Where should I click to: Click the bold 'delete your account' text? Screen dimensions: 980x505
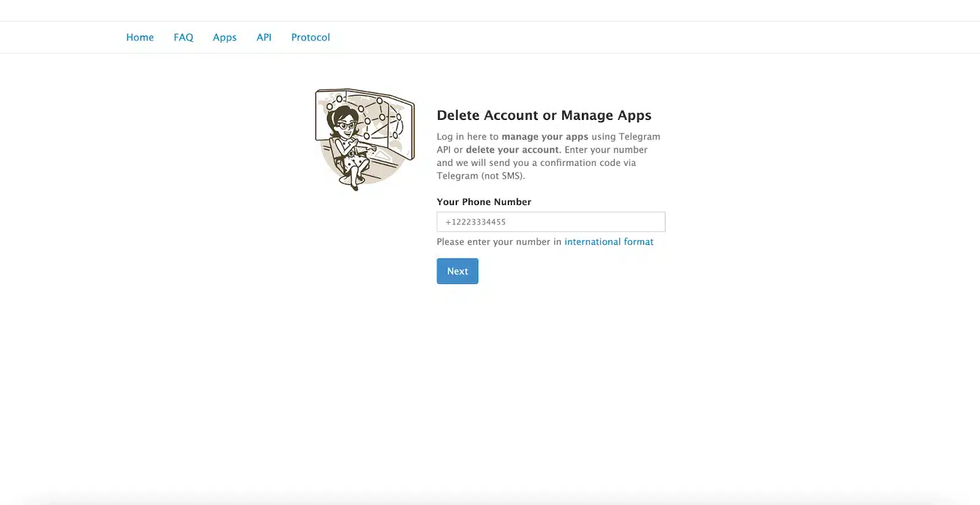click(513, 149)
